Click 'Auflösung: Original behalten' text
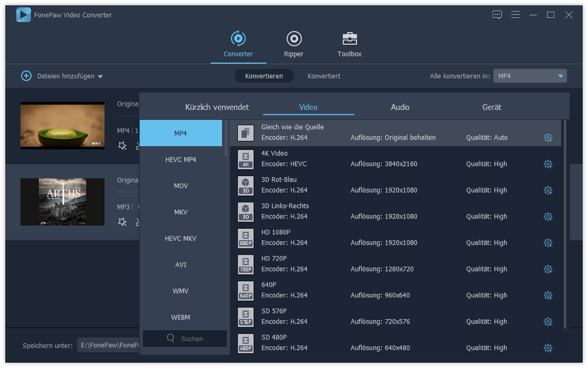 (x=393, y=137)
